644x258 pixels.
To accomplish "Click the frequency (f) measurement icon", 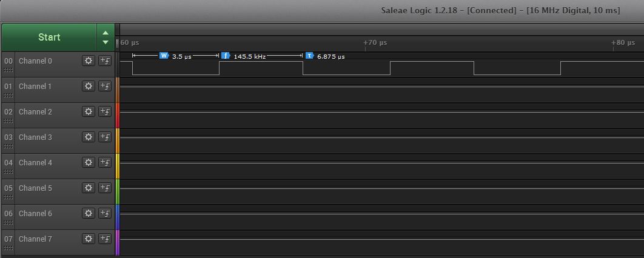I will (226, 55).
